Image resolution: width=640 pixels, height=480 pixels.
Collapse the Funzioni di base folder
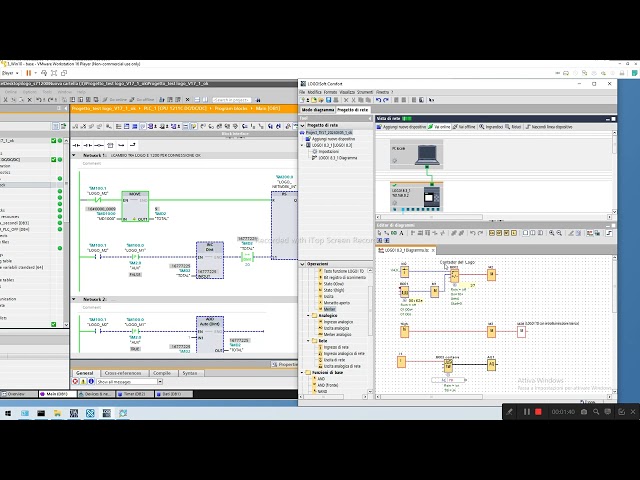302,373
